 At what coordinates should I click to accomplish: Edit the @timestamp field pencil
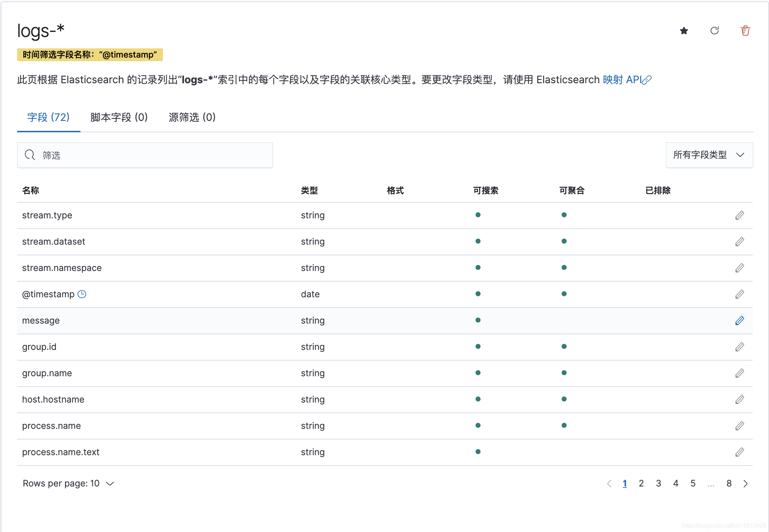click(739, 294)
